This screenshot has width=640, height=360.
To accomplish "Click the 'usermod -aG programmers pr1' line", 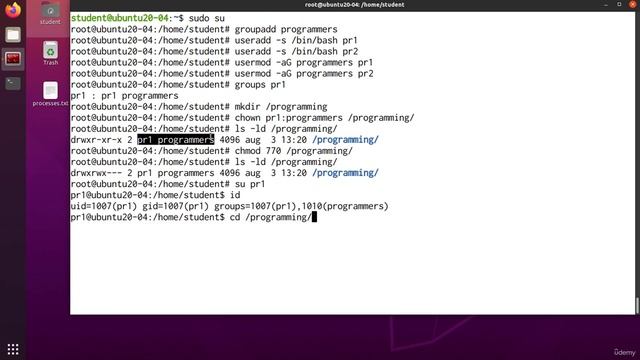I will (x=222, y=62).
